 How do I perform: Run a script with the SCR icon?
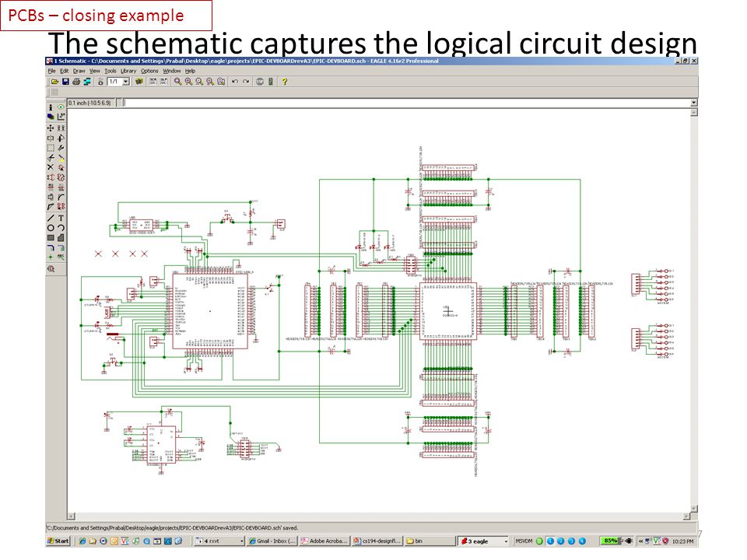coord(153,82)
